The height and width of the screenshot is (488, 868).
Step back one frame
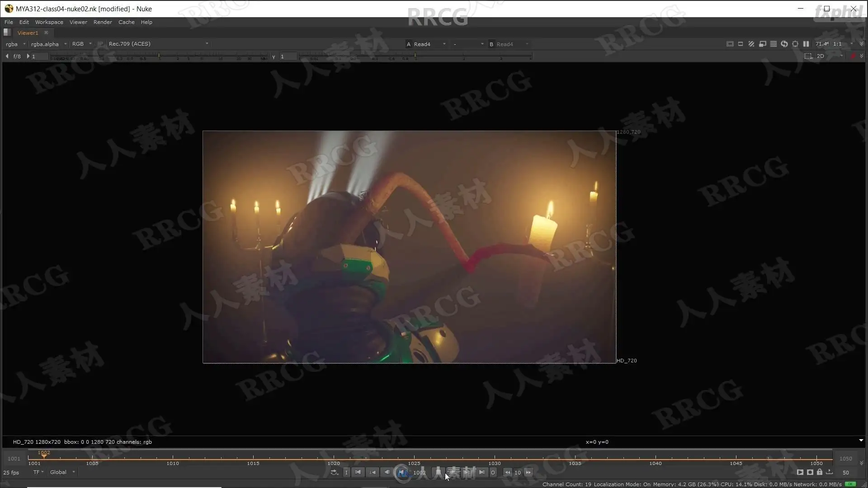click(387, 472)
